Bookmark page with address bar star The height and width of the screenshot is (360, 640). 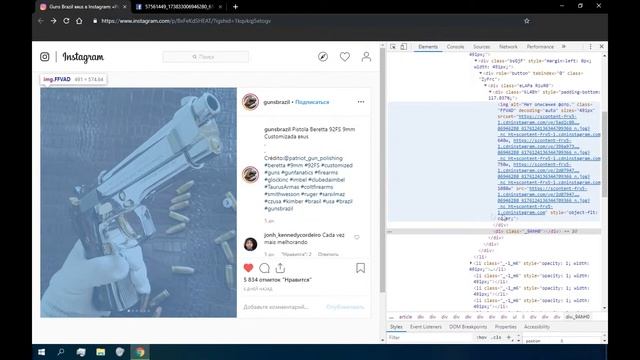(x=527, y=21)
